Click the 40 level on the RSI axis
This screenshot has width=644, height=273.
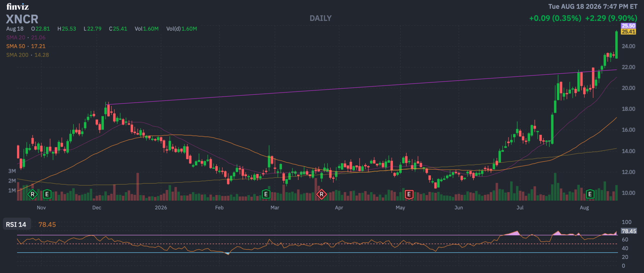click(x=625, y=248)
